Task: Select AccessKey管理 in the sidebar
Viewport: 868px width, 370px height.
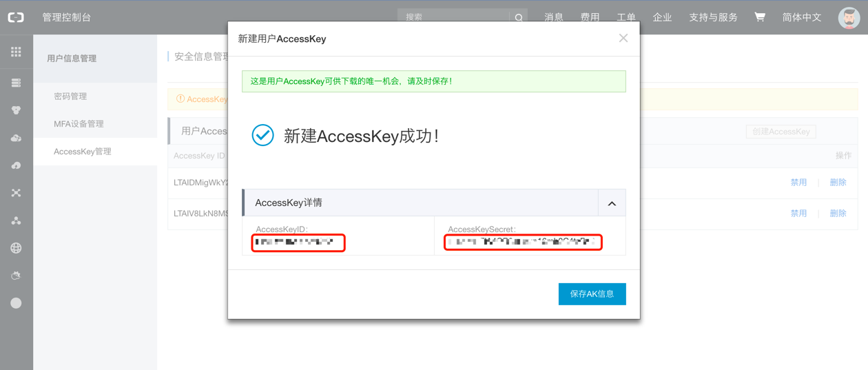Action: (x=83, y=152)
